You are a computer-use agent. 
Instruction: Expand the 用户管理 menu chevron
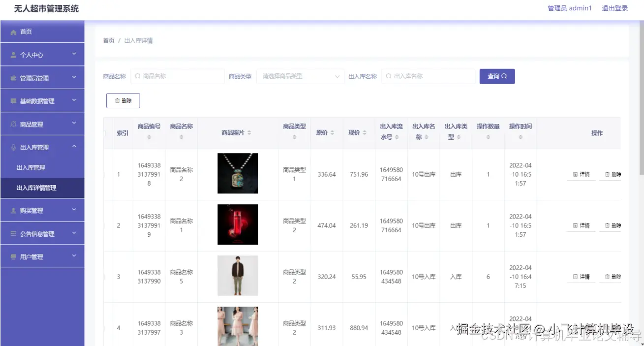74,256
